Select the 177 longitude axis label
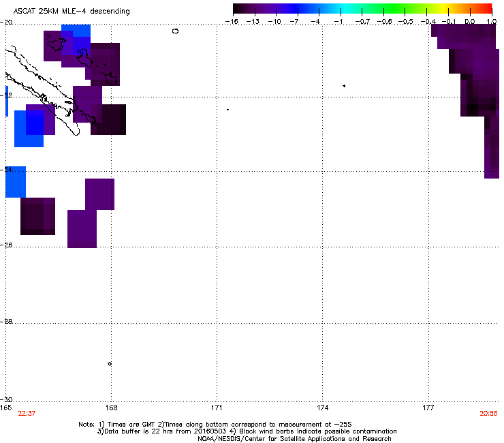This screenshot has width=504, height=443. (428, 408)
